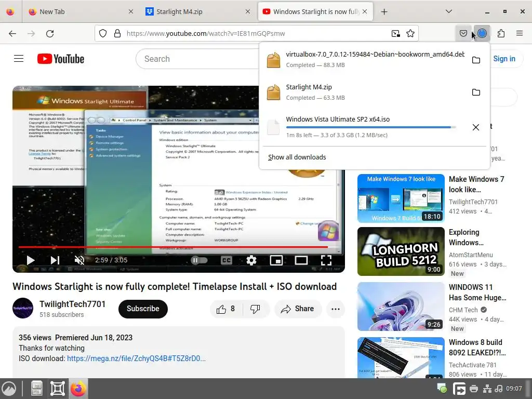Play the video

coord(31,260)
